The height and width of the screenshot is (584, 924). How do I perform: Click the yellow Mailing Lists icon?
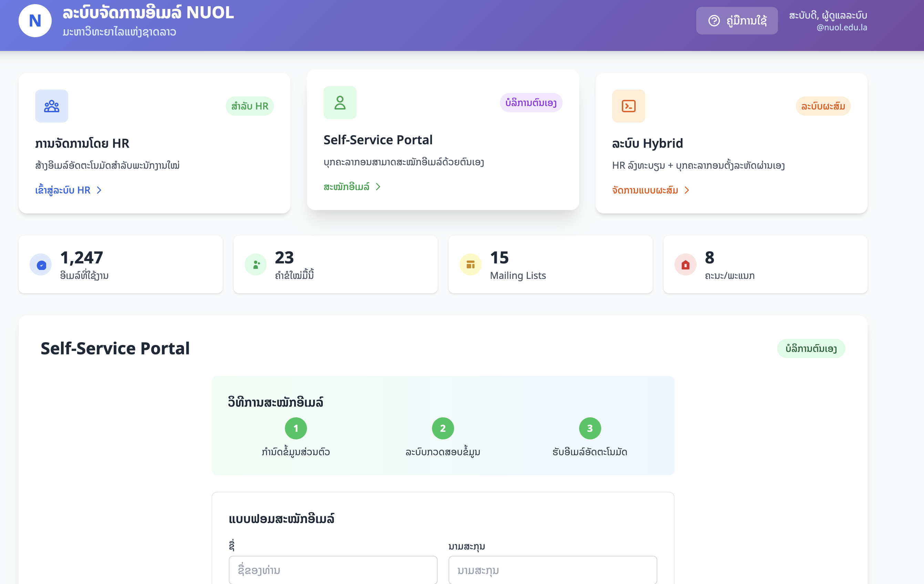point(471,264)
